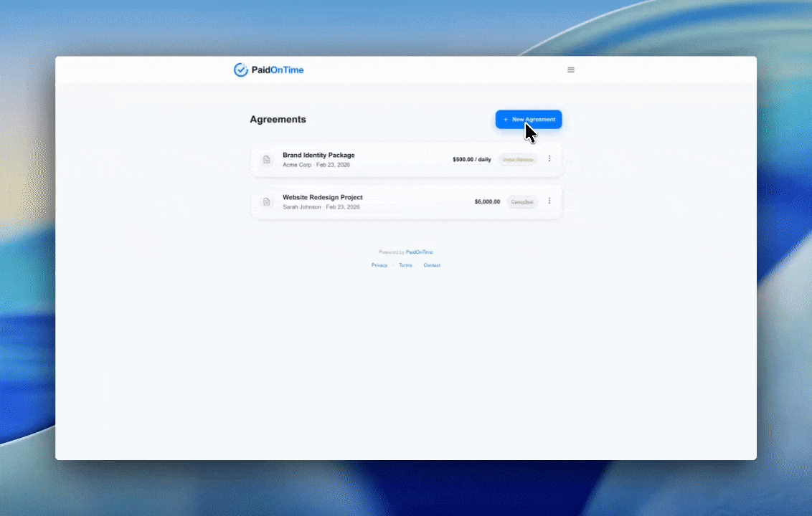Open the Website Redesign Project agreement title
The width and height of the screenshot is (812, 516).
[322, 197]
